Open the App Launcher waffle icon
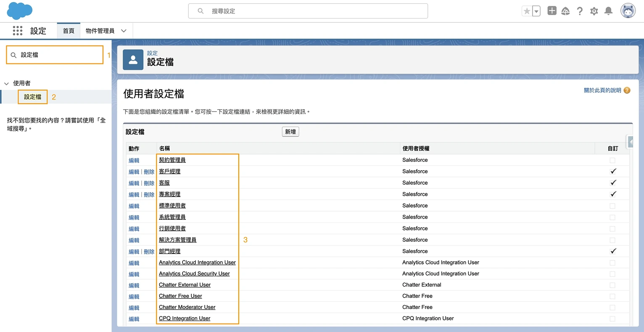644x332 pixels. pos(17,31)
